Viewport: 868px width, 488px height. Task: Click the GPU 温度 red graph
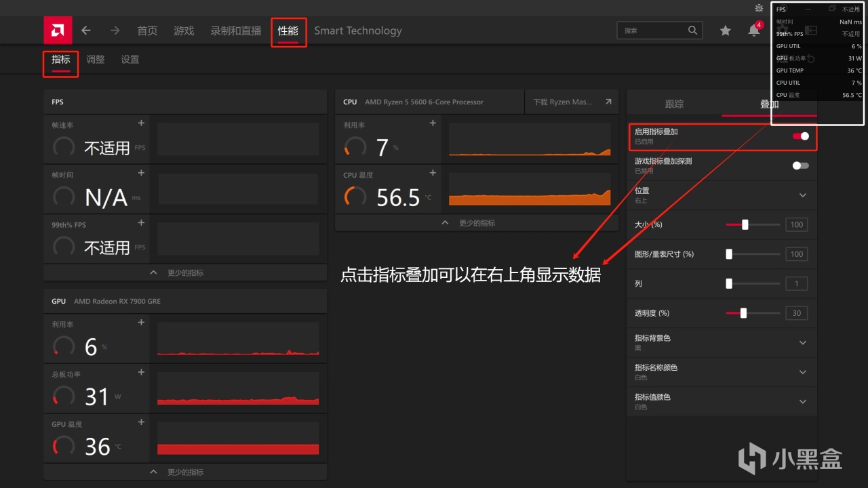pos(238,439)
